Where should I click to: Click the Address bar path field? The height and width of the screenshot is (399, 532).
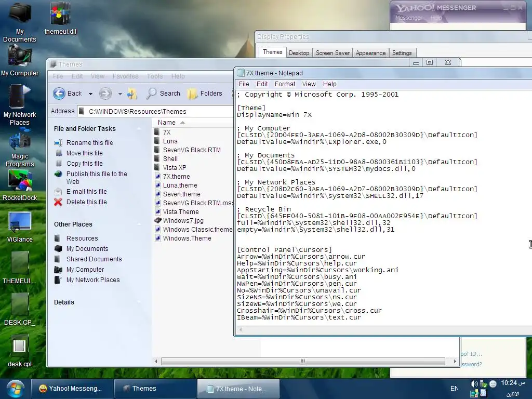[x=155, y=111]
